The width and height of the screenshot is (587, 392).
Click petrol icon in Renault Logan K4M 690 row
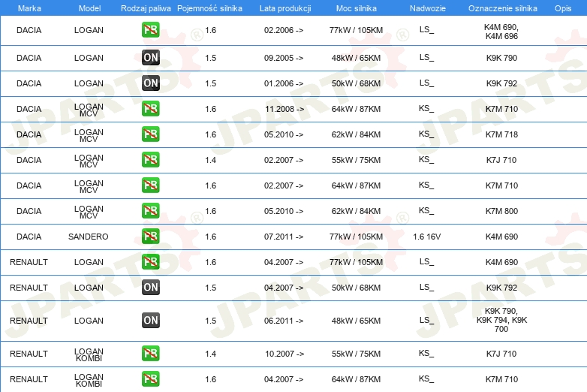click(150, 261)
